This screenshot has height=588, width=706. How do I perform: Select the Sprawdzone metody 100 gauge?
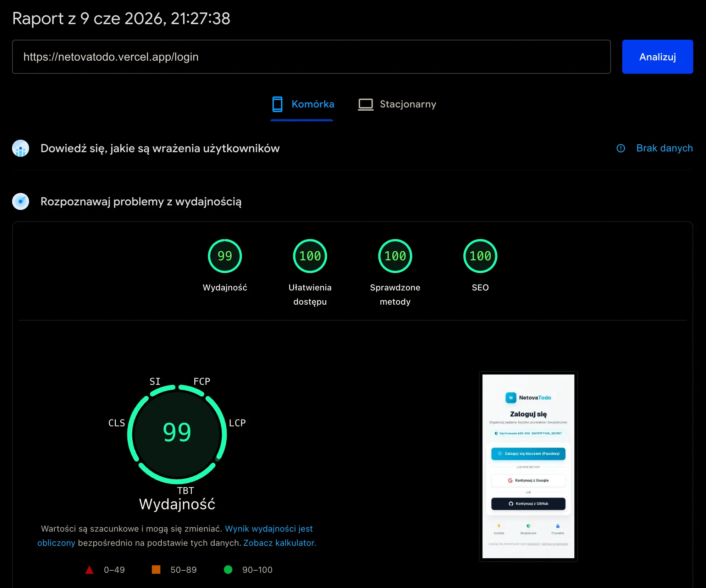click(395, 256)
